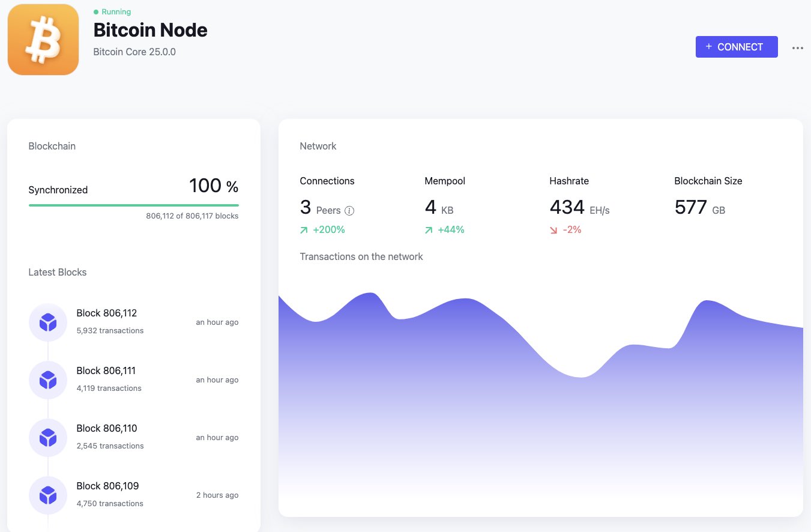Click the +200% connections change

click(x=329, y=230)
